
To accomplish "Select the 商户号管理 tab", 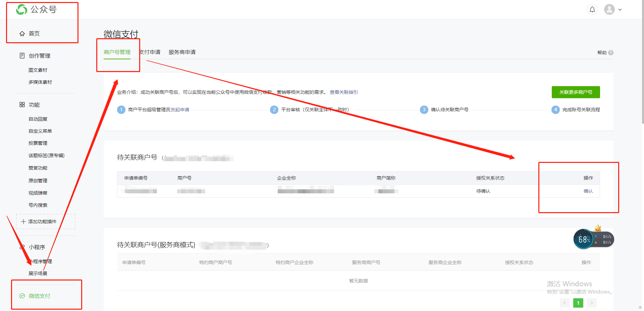I will [x=117, y=52].
